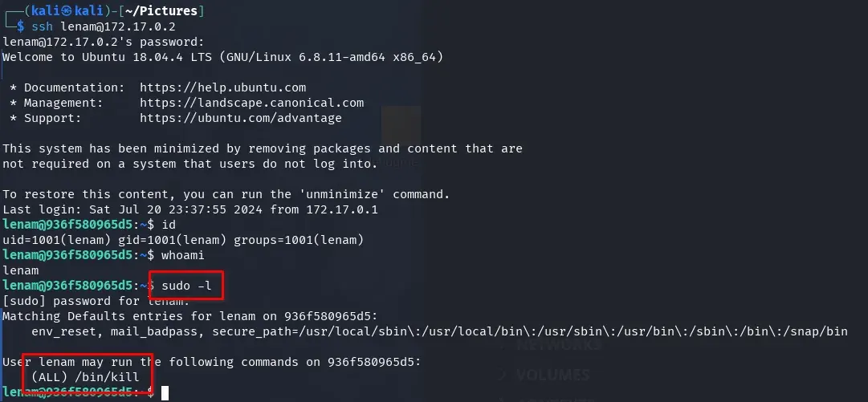Click the ~/Pictures path in Kali prompt
Screen dimensions: 868x402
click(161, 10)
